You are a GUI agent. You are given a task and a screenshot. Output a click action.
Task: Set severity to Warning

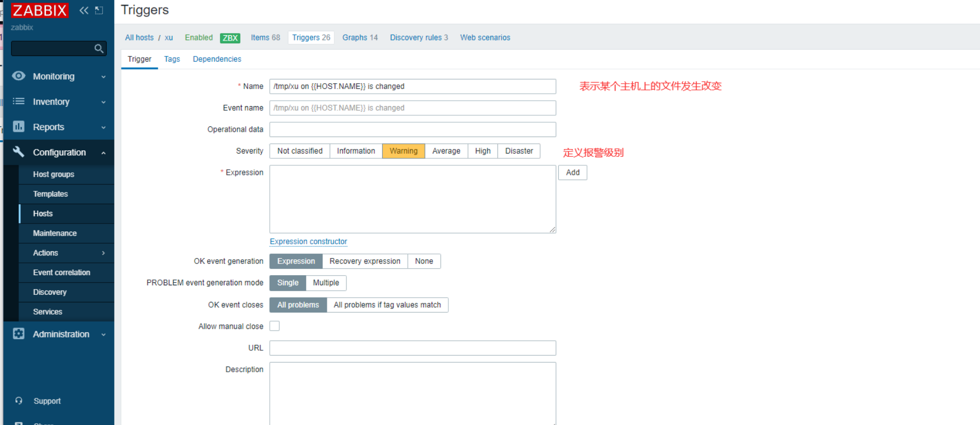pos(404,151)
